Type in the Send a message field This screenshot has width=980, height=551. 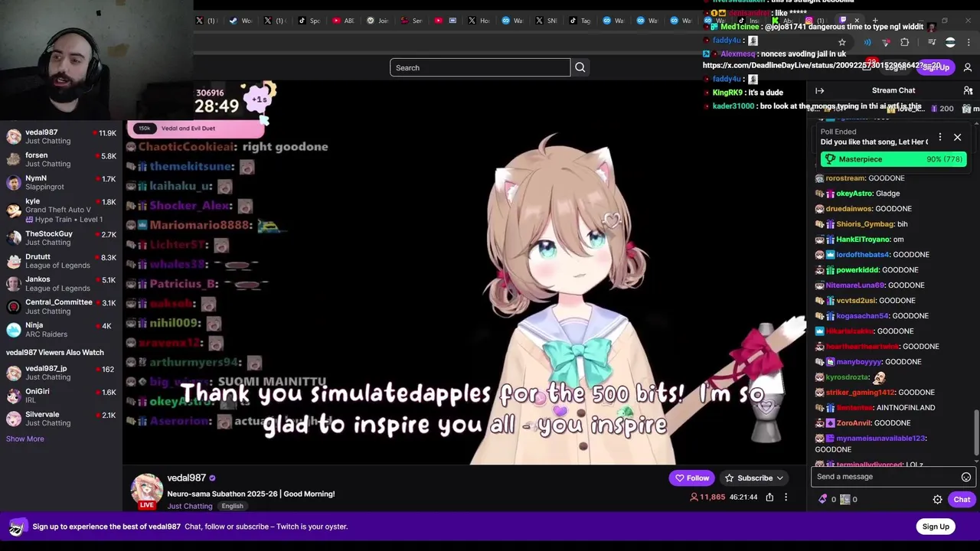(x=893, y=477)
